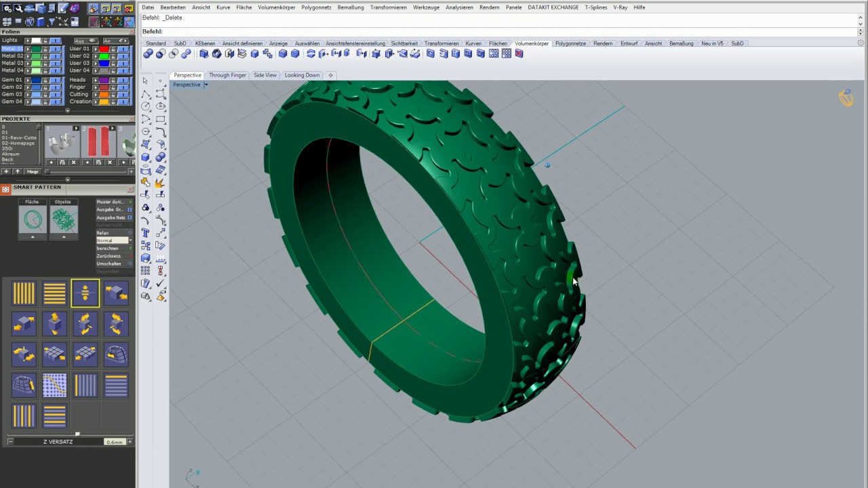Open the Normal relax mode dropdown
Image resolution: width=868 pixels, height=488 pixels.
[x=130, y=240]
